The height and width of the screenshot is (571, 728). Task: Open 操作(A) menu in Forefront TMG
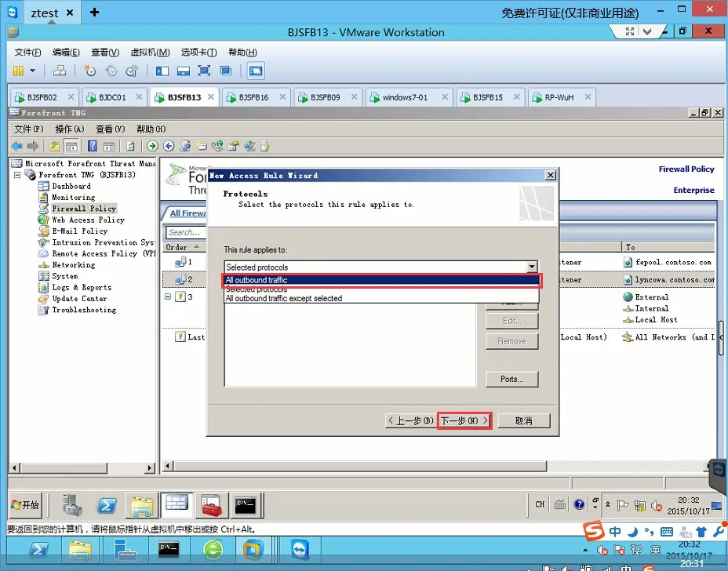point(69,129)
